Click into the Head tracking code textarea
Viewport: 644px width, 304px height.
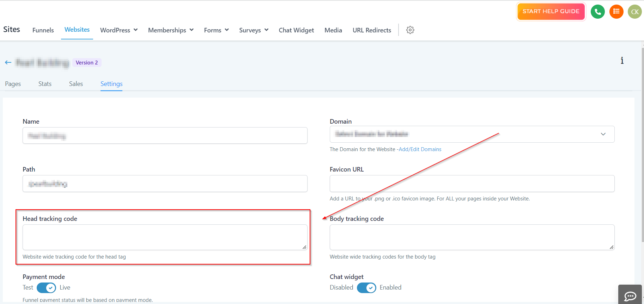[x=165, y=237]
